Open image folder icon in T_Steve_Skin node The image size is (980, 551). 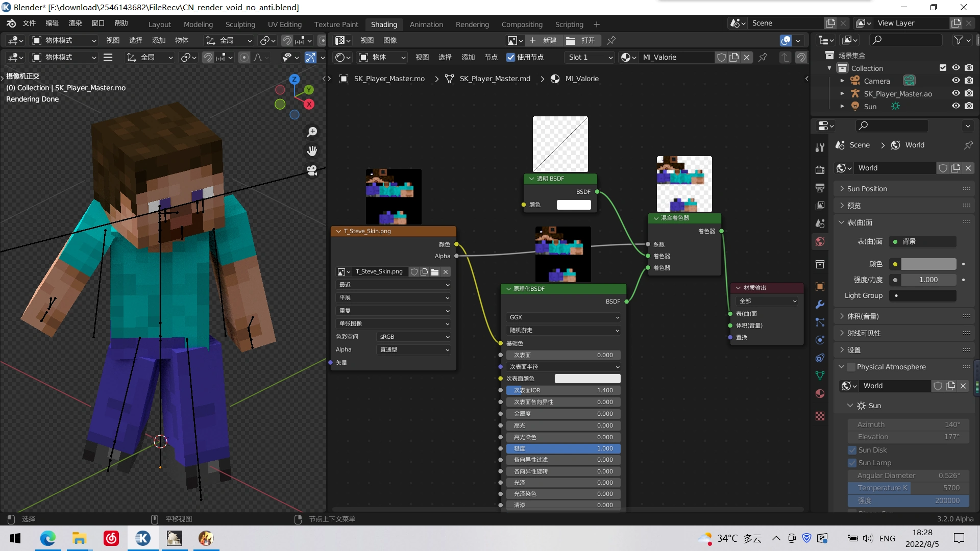click(x=435, y=272)
